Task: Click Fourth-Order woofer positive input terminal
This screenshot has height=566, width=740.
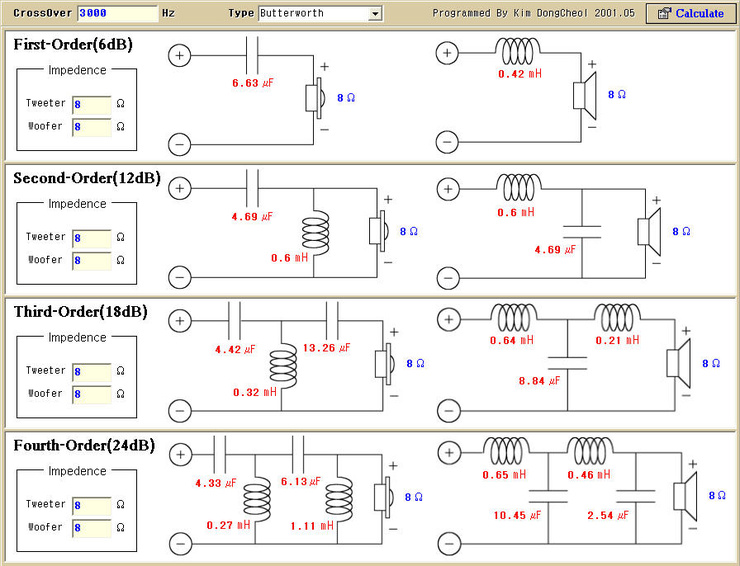Action: 449,453
